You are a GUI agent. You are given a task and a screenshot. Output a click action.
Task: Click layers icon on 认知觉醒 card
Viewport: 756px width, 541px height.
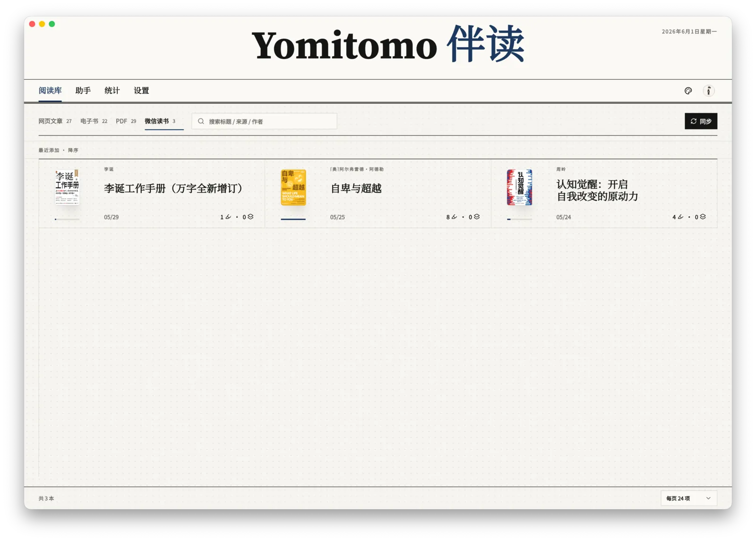703,217
